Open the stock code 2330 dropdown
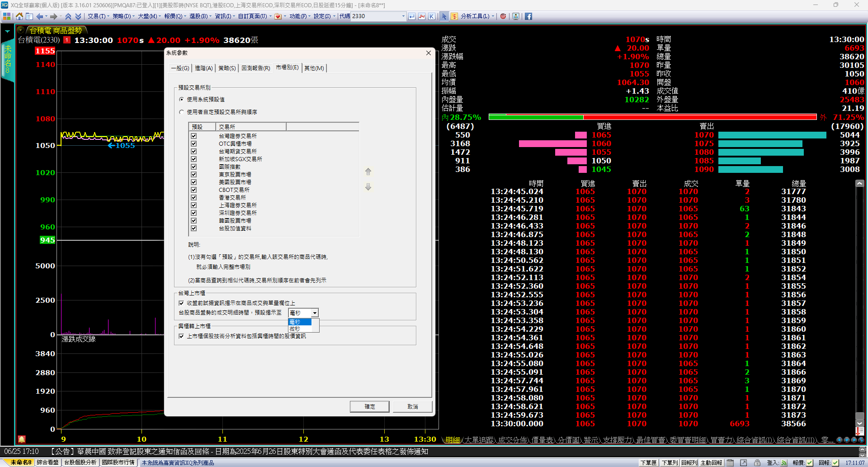The height and width of the screenshot is (467, 868). [403, 16]
